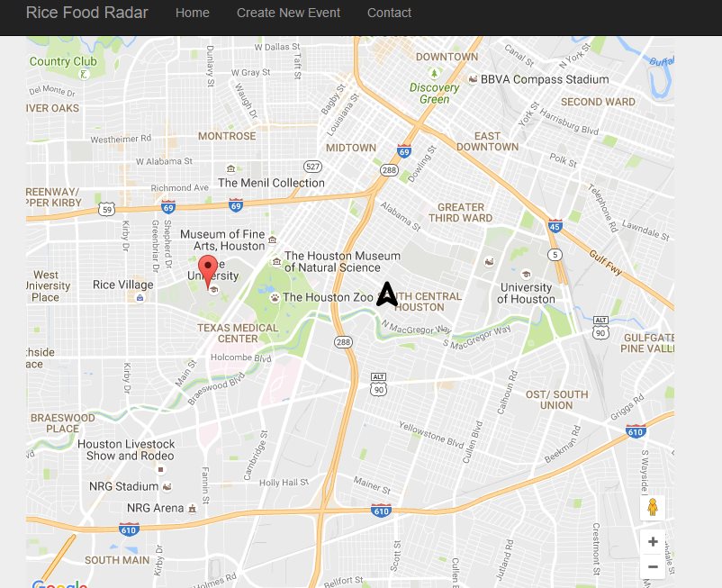The image size is (722, 588).
Task: Click the Google logo on the map
Action: click(59, 583)
